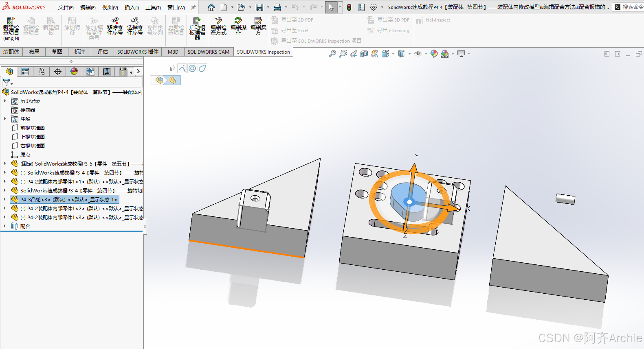Image resolution: width=644 pixels, height=349 pixels.
Task: Open the Save button dropdown arrow
Action: click(268, 7)
